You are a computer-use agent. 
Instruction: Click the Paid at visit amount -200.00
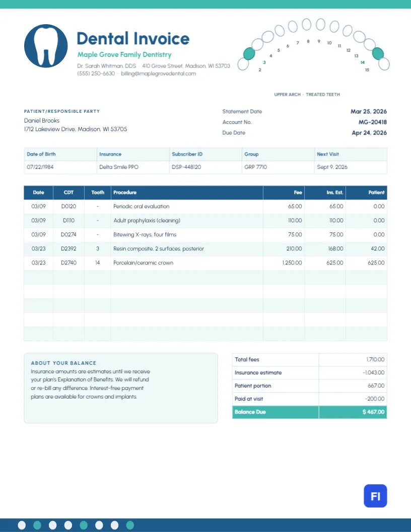pyautogui.click(x=375, y=398)
